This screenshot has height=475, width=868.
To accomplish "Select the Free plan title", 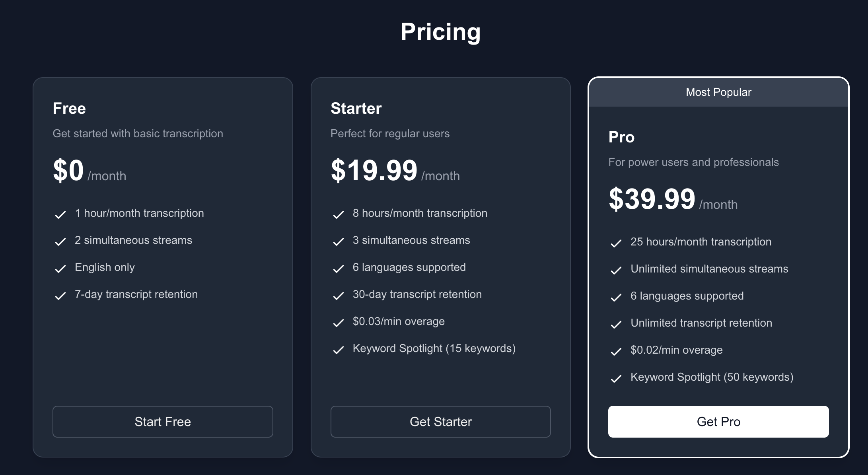I will pos(69,109).
